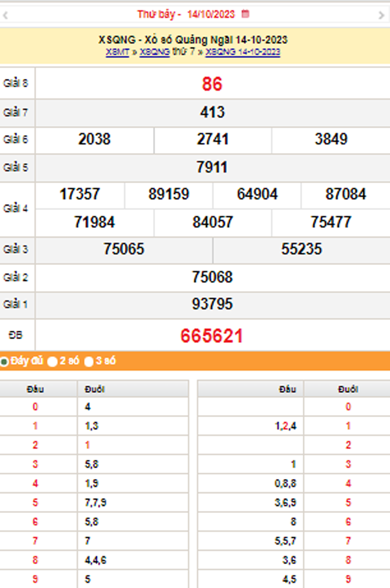Image resolution: width=390 pixels, height=588 pixels.
Task: Click the Giải 2 result 75068
Action: (212, 277)
